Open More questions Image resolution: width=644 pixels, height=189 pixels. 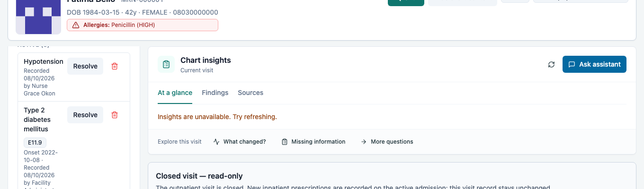pyautogui.click(x=387, y=141)
